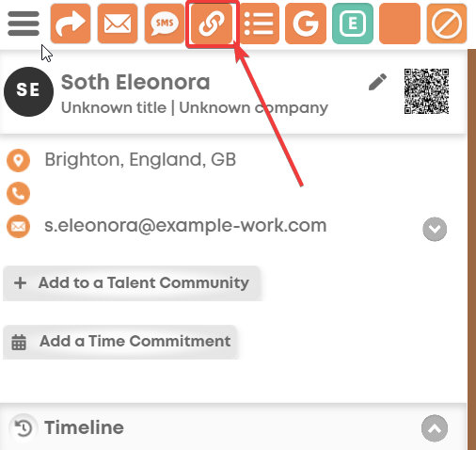
Task: Click Add a Time Commitment button
Action: (x=119, y=342)
